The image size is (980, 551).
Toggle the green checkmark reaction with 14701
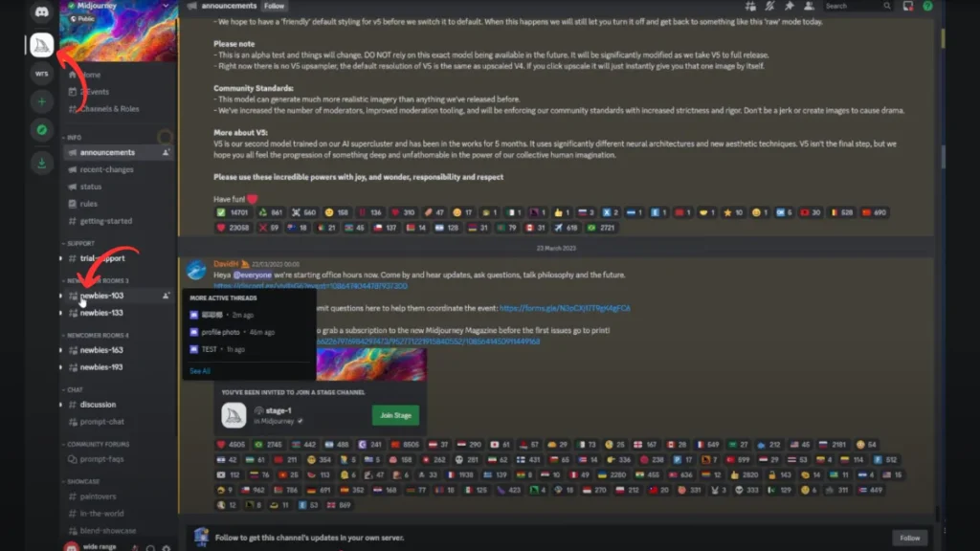233,212
